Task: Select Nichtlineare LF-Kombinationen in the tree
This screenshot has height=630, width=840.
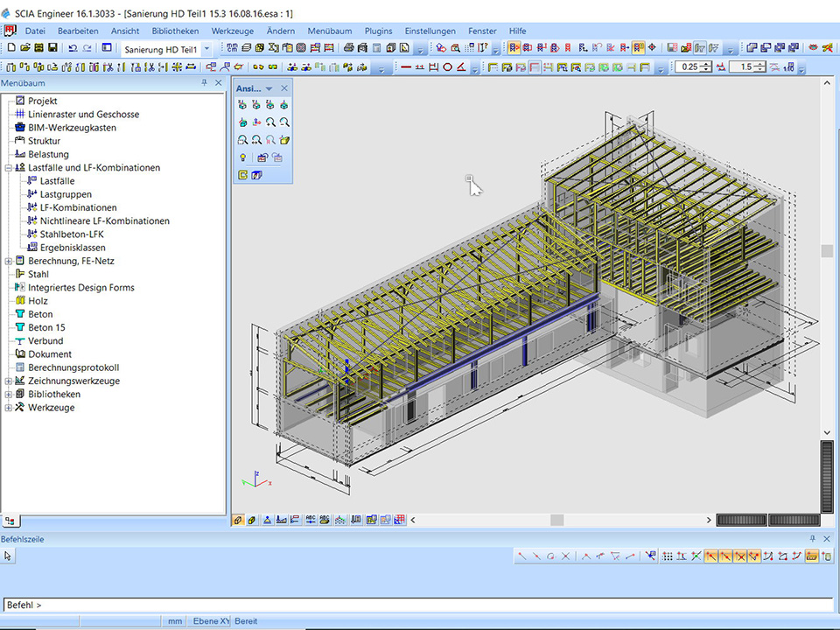Action: [104, 221]
